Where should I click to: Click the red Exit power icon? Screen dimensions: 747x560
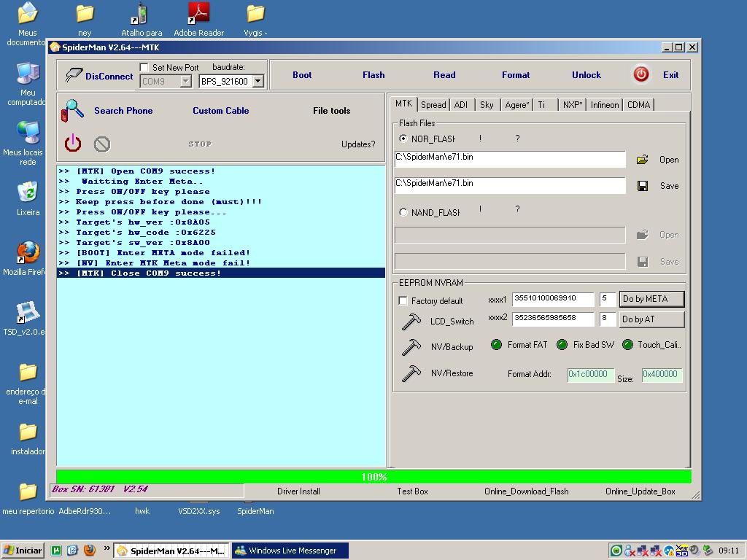pos(640,74)
